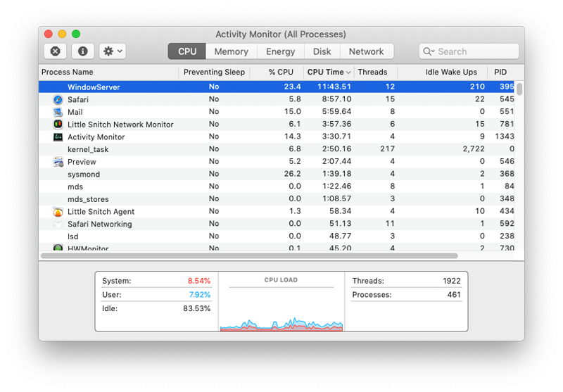The height and width of the screenshot is (392, 563).
Task: Select Little Snitch Network Monitor row
Action: tap(277, 124)
